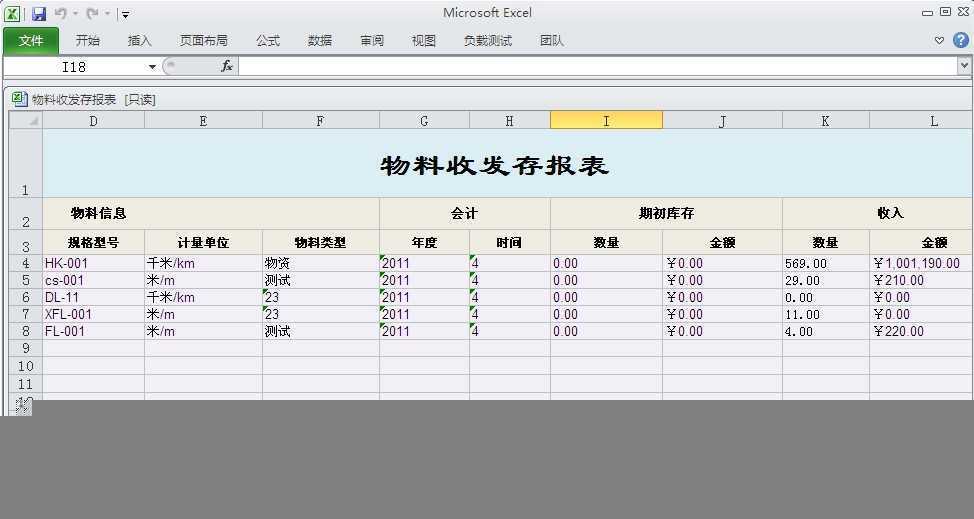Select cell containing XFL-001
The height and width of the screenshot is (519, 974).
tap(94, 314)
